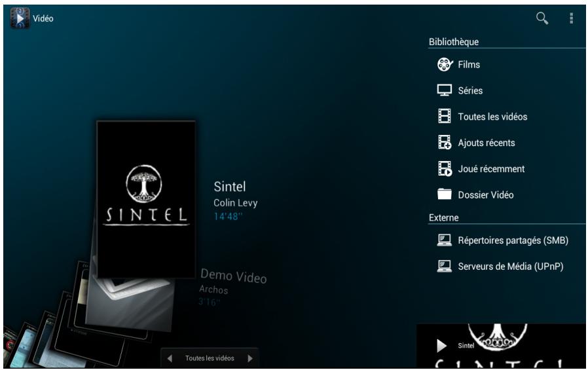Viewport: 588px width, 370px height.
Task: Click the Vidéo app title text
Action: tap(43, 18)
